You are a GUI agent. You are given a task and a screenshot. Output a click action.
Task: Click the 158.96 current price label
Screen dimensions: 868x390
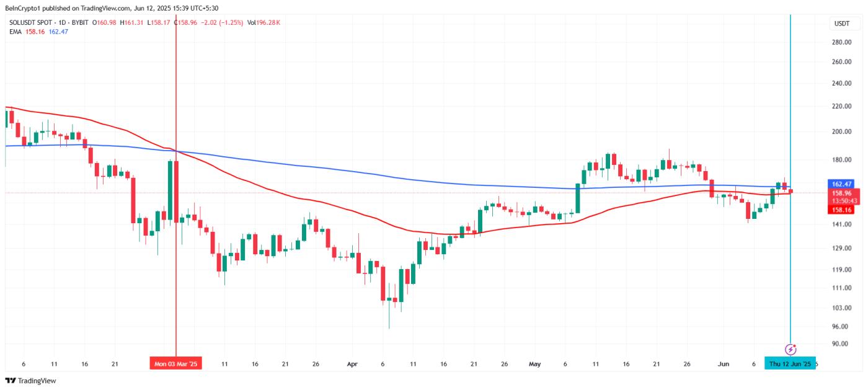(843, 193)
